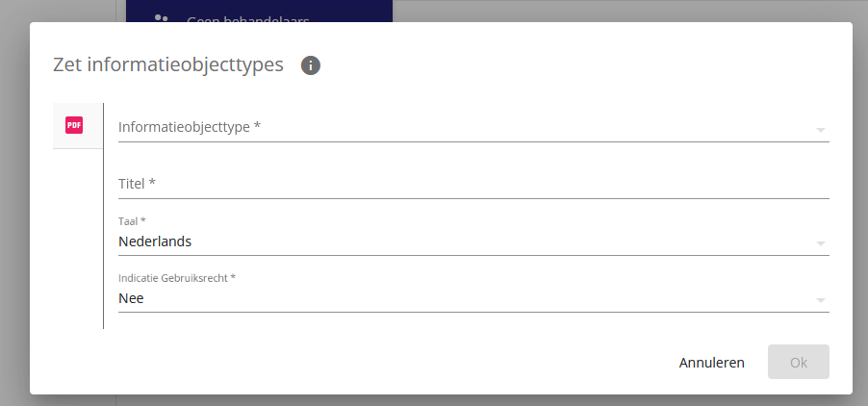Click the disabled Ok button
This screenshot has width=868, height=406.
click(x=799, y=363)
